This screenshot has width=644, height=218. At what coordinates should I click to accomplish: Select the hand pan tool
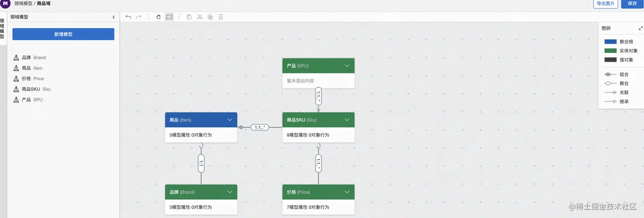tap(158, 17)
